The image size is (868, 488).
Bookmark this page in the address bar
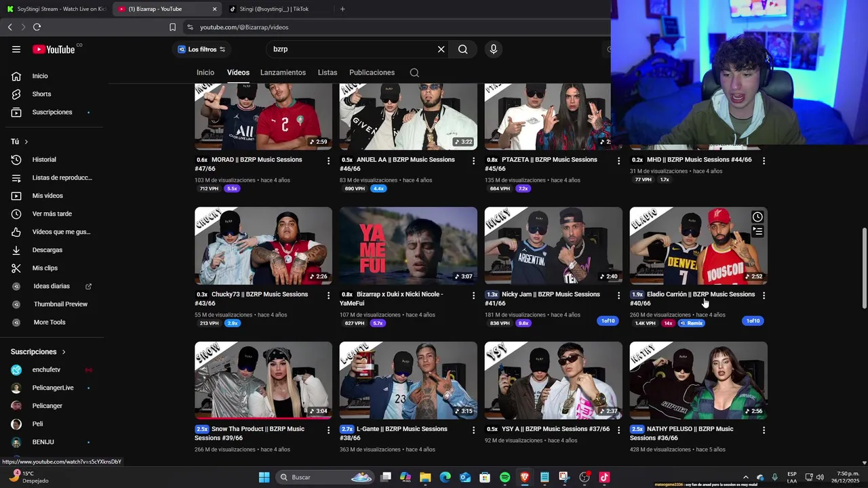point(172,27)
